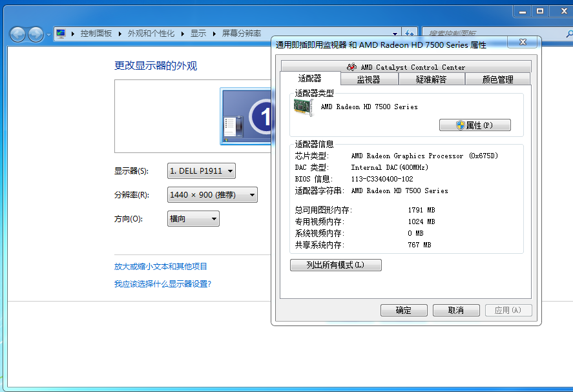Switch to the 监视器 tab
This screenshot has height=392, width=573.
point(368,79)
